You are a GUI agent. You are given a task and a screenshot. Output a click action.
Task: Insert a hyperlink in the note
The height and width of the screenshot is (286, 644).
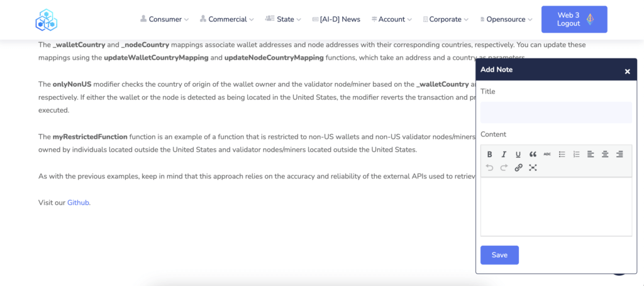pyautogui.click(x=518, y=167)
